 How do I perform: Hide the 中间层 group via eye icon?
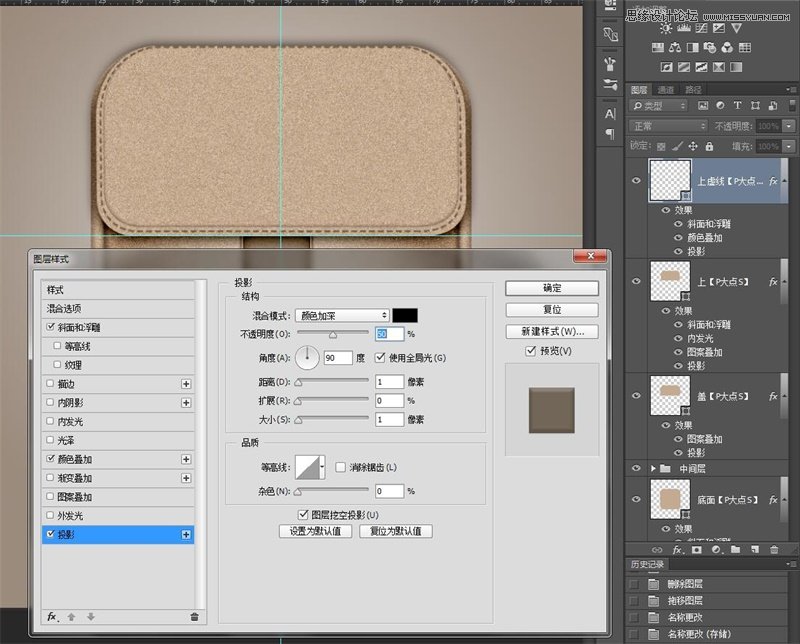pyautogui.click(x=636, y=468)
